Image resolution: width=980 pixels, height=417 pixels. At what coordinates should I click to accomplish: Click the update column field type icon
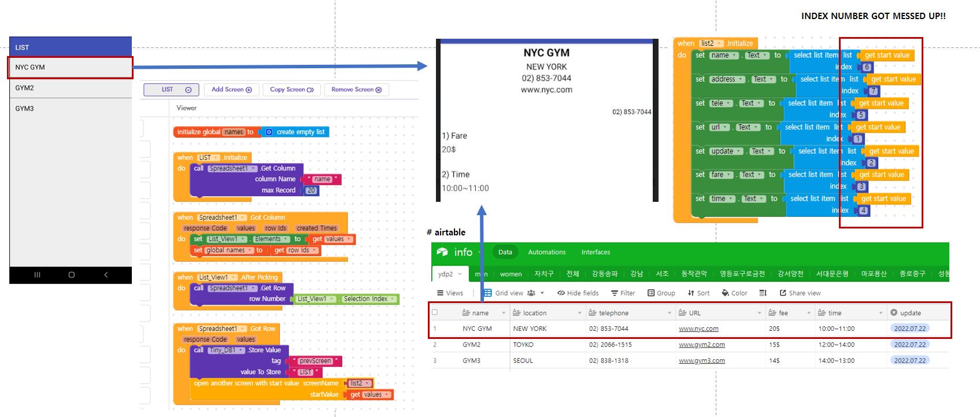point(894,313)
